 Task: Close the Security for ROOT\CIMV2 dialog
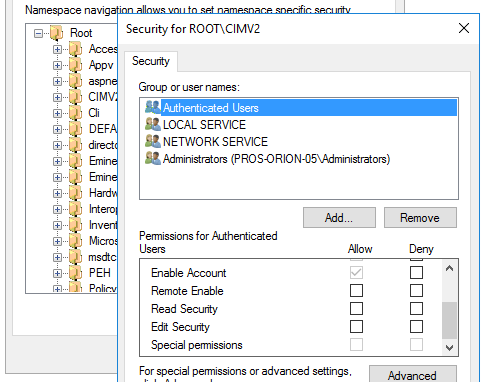tap(464, 28)
